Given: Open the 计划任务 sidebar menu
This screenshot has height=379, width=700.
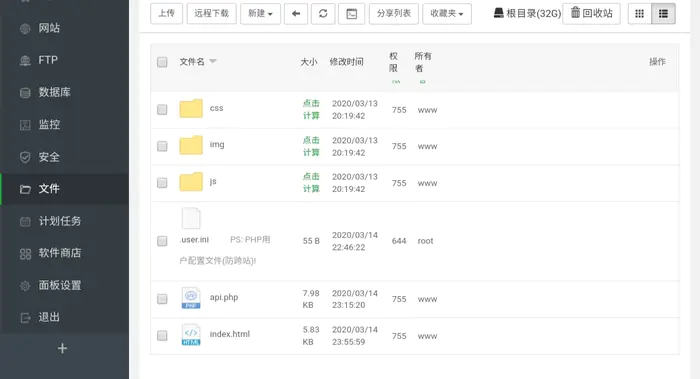Looking at the screenshot, I should tap(64, 221).
